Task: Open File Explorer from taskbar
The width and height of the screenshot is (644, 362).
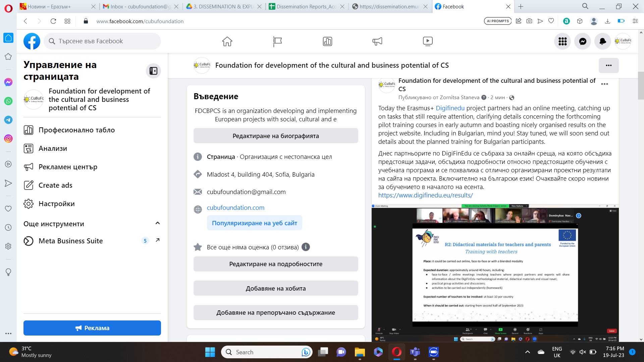Action: coord(360,352)
